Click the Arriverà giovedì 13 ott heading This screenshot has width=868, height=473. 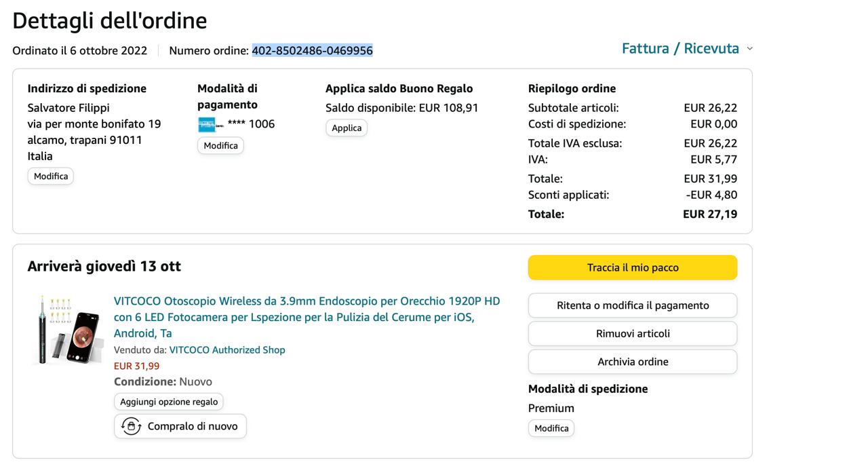pos(104,266)
